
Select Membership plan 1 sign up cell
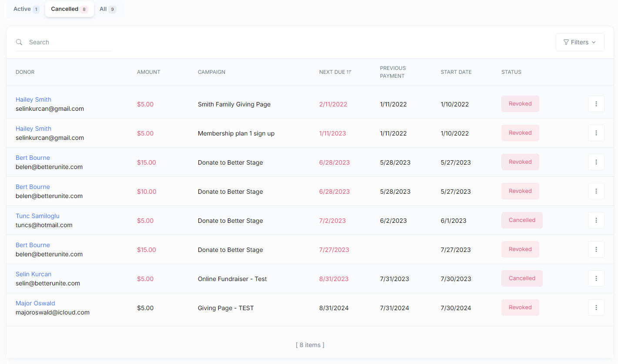pyautogui.click(x=236, y=133)
